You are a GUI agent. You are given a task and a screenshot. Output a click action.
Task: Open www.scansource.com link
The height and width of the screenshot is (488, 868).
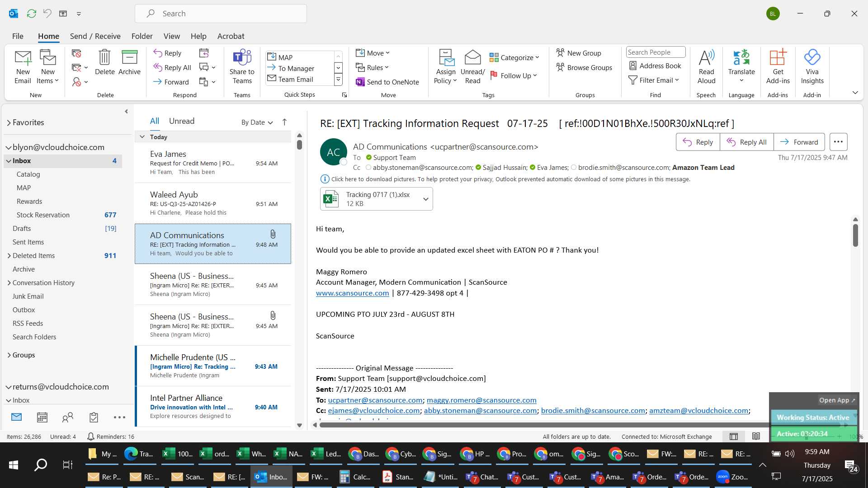(352, 293)
